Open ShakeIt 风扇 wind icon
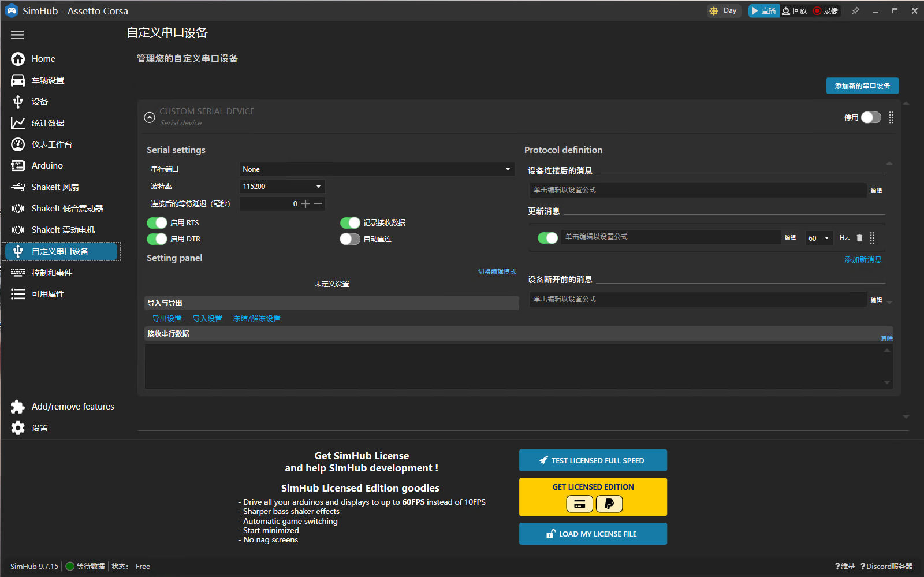924x577 pixels. (x=18, y=187)
